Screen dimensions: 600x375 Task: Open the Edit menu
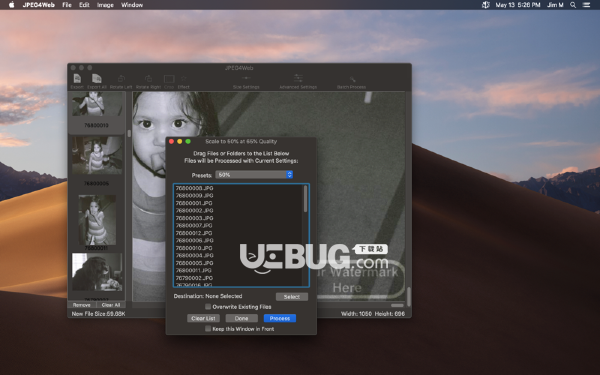(x=84, y=5)
